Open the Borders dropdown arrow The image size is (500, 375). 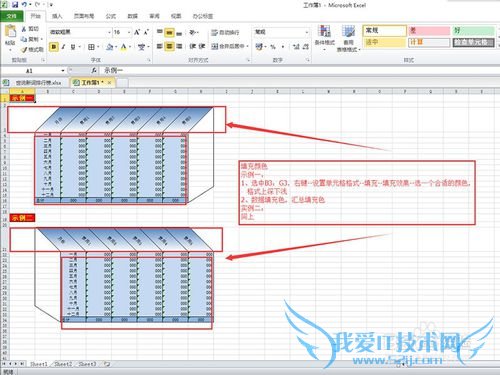point(98,47)
